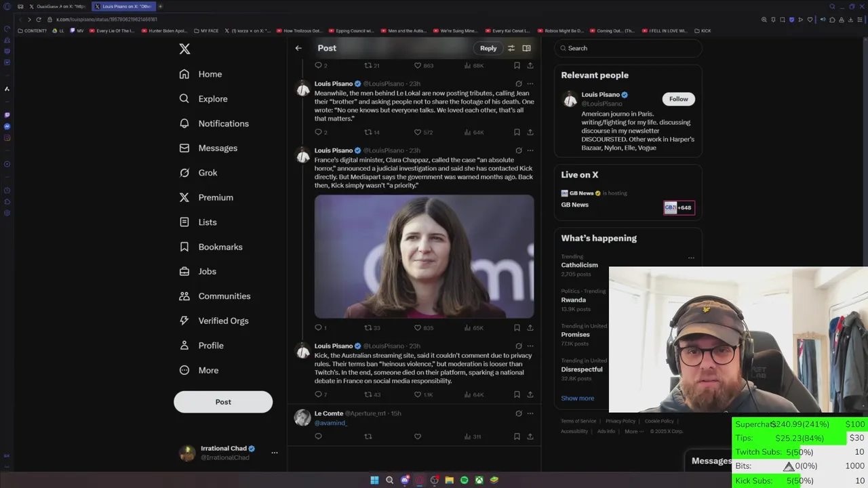Expand the footer More link
This screenshot has height=488, width=868.
click(633, 431)
